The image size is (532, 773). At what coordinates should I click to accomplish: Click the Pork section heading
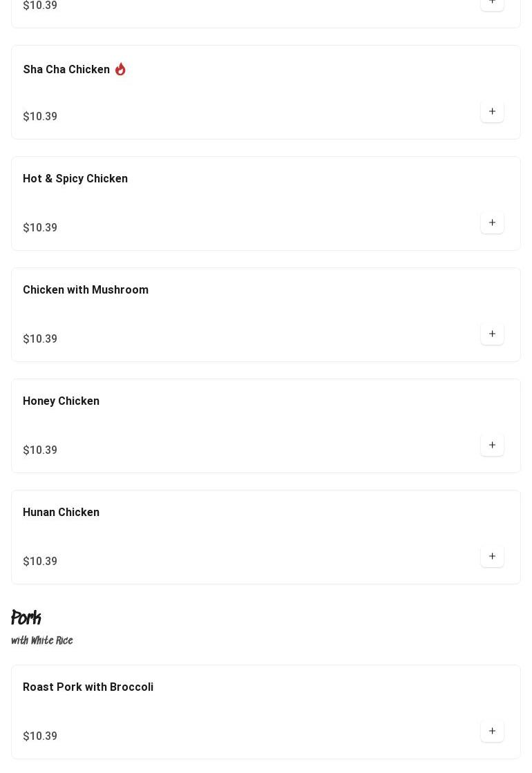[26, 617]
